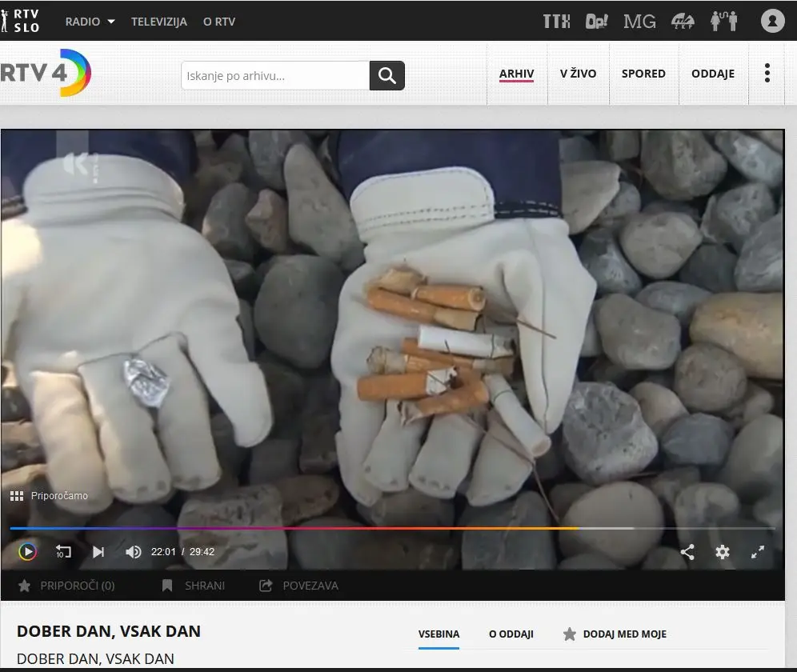Click SHRANI to save video
The image size is (797, 672).
(194, 586)
